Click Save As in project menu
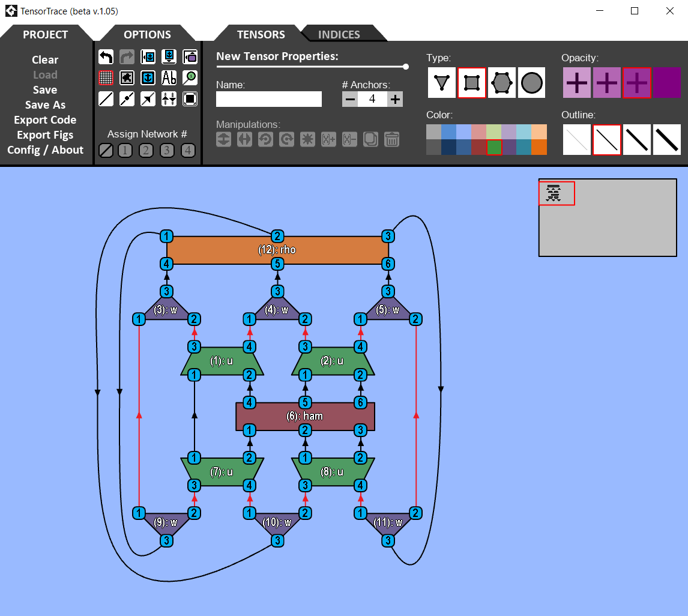Image resolution: width=688 pixels, height=616 pixels. tap(45, 105)
